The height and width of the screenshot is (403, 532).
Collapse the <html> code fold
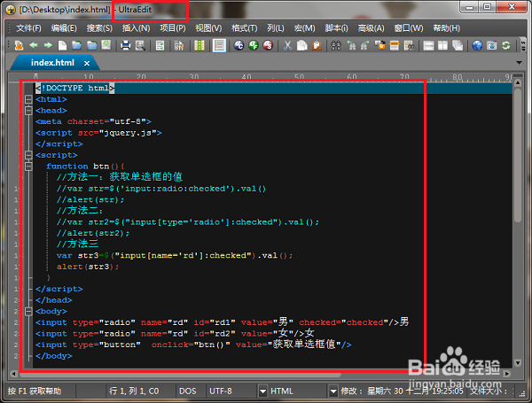pos(28,99)
